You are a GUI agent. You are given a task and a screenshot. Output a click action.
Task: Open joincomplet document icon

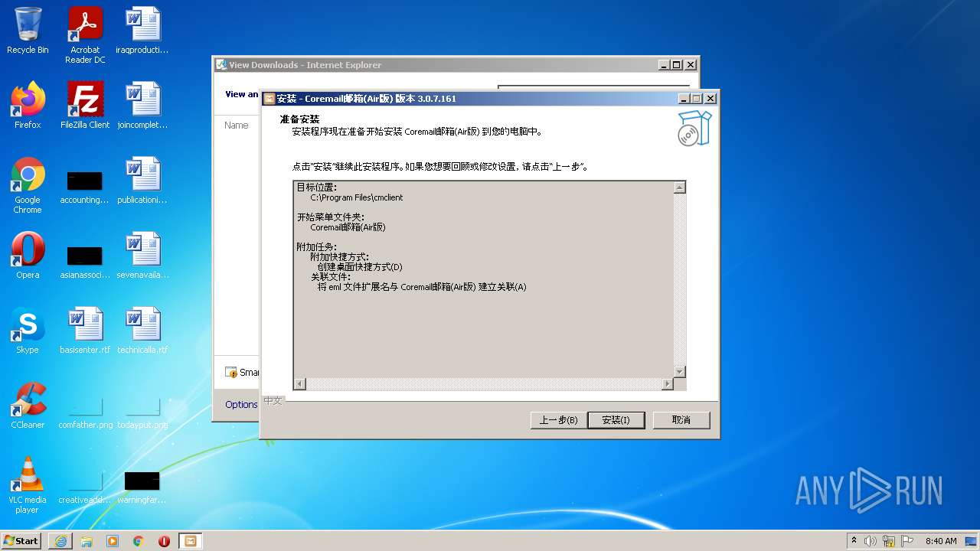click(142, 106)
